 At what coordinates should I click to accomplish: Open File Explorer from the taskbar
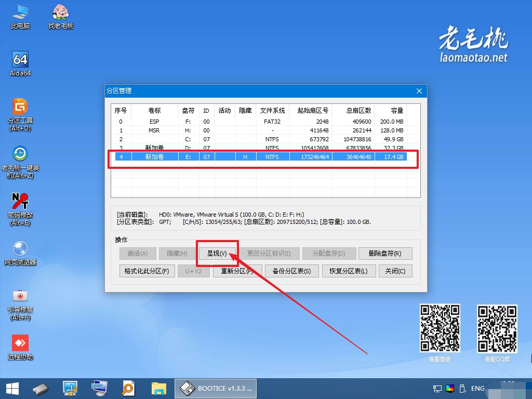click(159, 389)
